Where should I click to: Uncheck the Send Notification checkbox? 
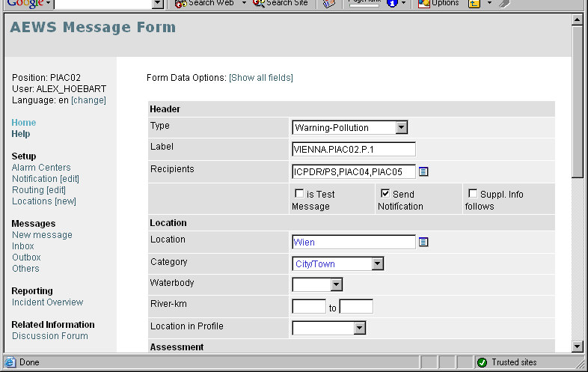point(385,194)
